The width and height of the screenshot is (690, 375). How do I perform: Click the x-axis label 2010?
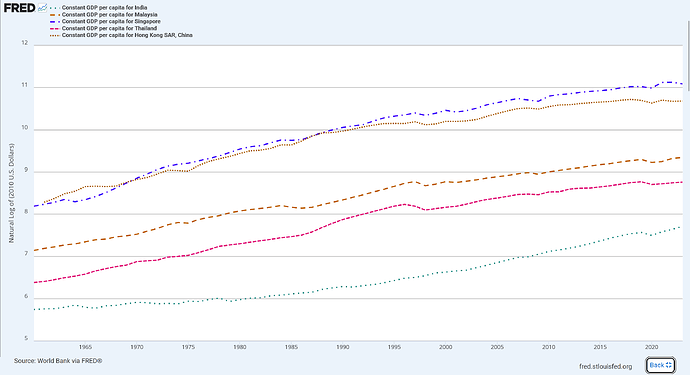coord(549,347)
